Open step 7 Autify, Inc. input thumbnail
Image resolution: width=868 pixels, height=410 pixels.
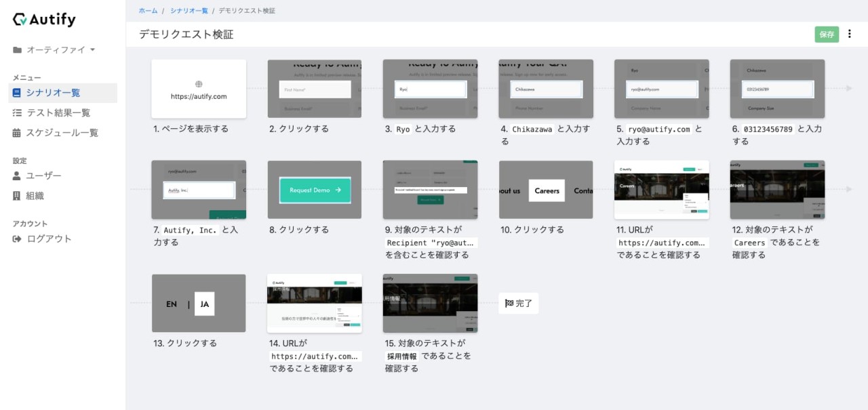[x=199, y=190]
